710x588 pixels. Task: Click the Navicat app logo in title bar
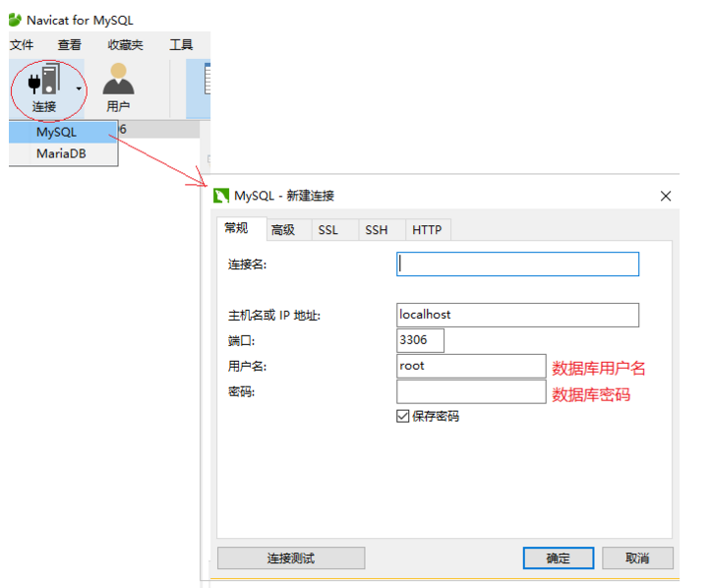15,20
